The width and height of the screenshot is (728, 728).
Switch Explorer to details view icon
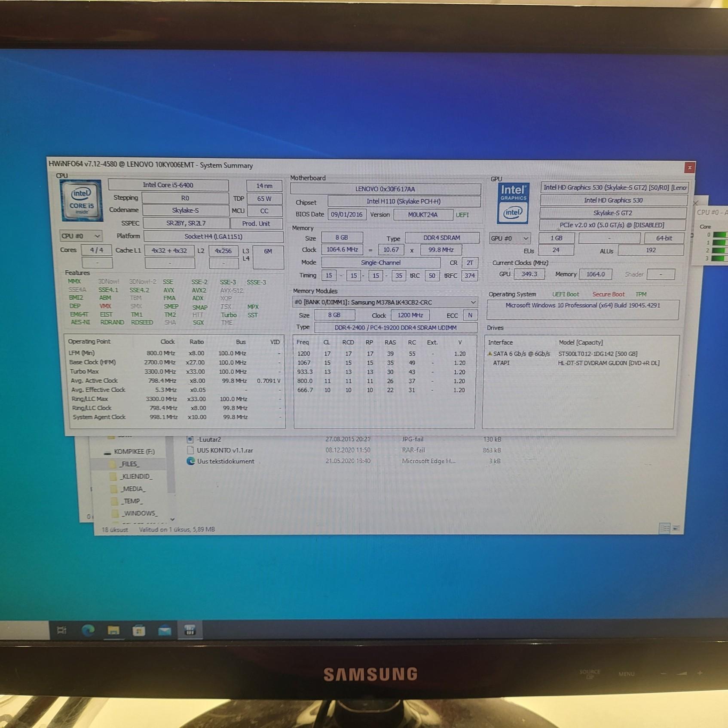click(x=664, y=528)
